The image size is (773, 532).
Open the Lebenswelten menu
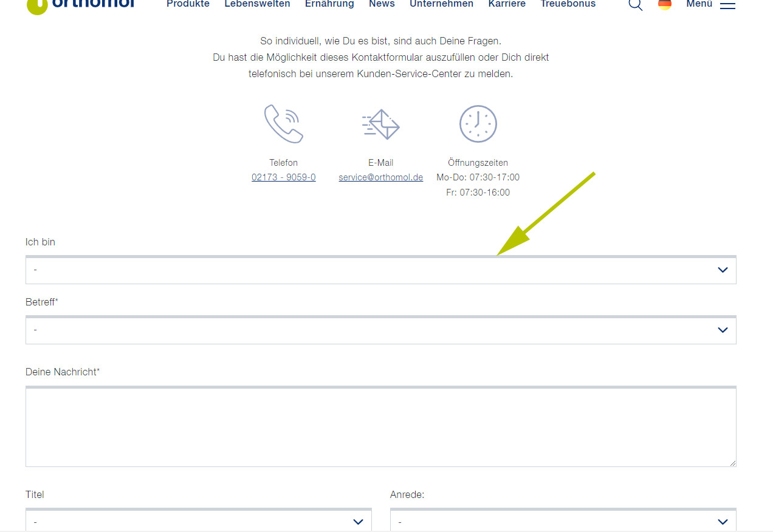(x=257, y=4)
